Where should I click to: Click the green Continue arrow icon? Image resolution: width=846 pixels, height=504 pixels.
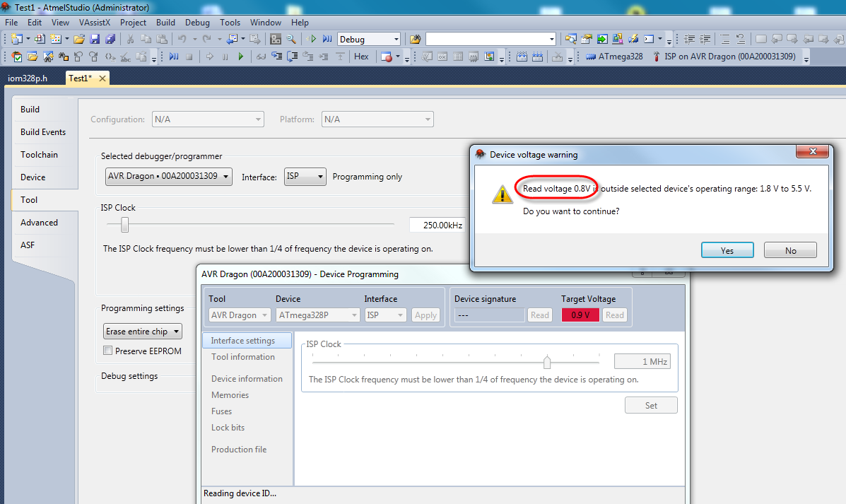[240, 56]
